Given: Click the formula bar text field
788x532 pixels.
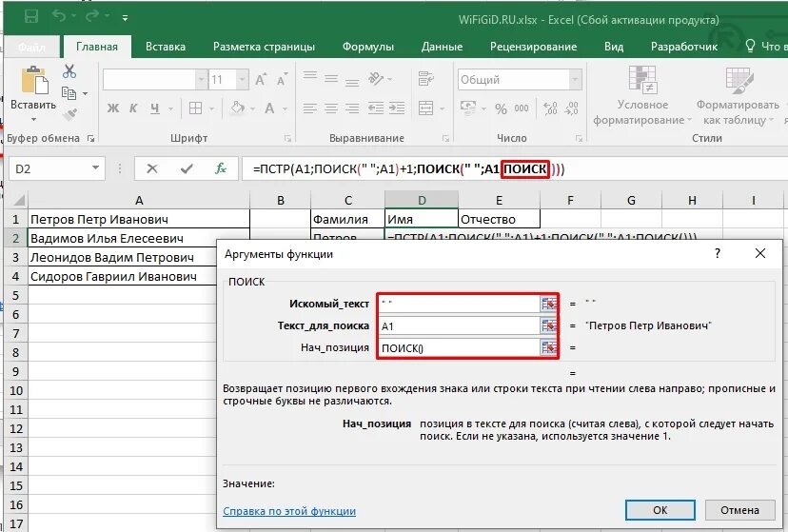Looking at the screenshot, I should 515,168.
